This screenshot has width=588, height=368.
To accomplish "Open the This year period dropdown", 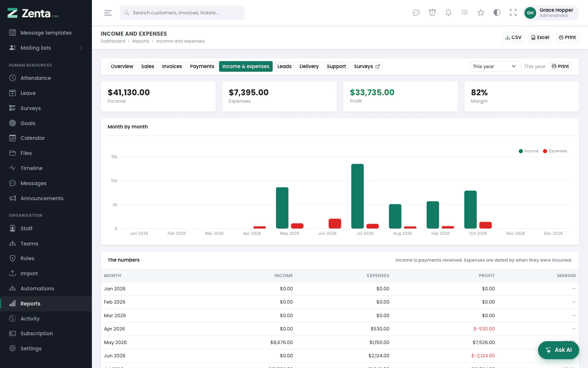I will pos(495,66).
